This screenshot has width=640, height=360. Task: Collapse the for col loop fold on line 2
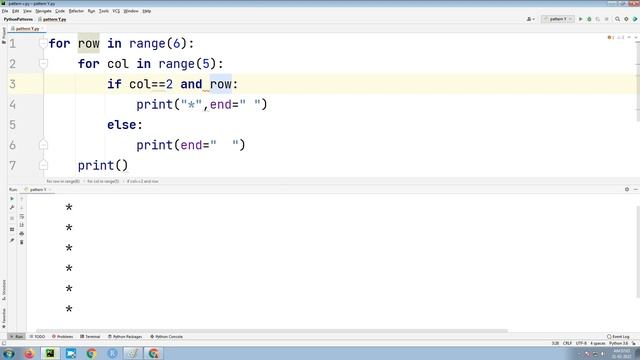point(43,63)
